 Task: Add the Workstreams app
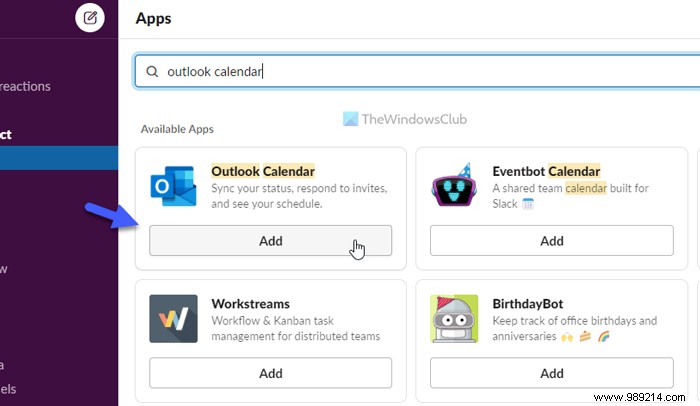[271, 373]
